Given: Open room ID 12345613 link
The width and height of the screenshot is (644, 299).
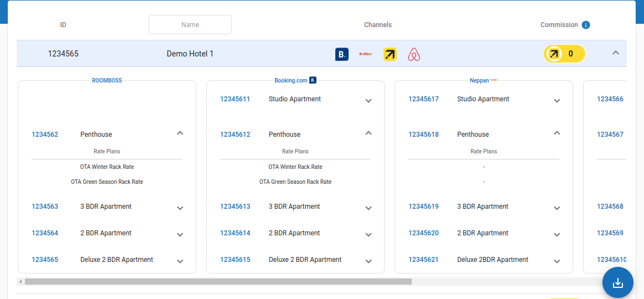Looking at the screenshot, I should 235,207.
